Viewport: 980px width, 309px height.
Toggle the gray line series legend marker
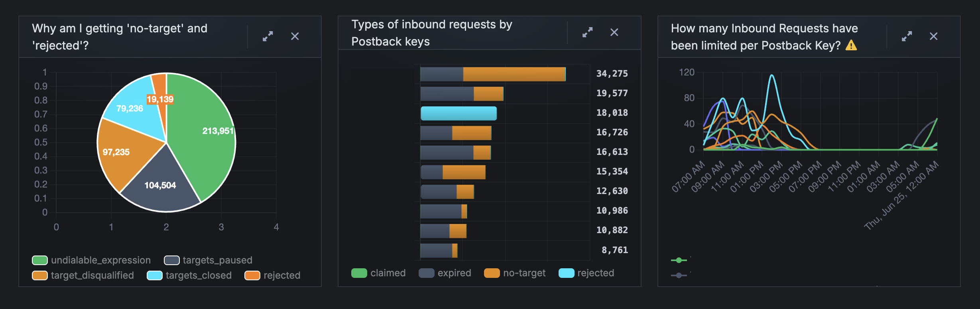[x=679, y=275]
